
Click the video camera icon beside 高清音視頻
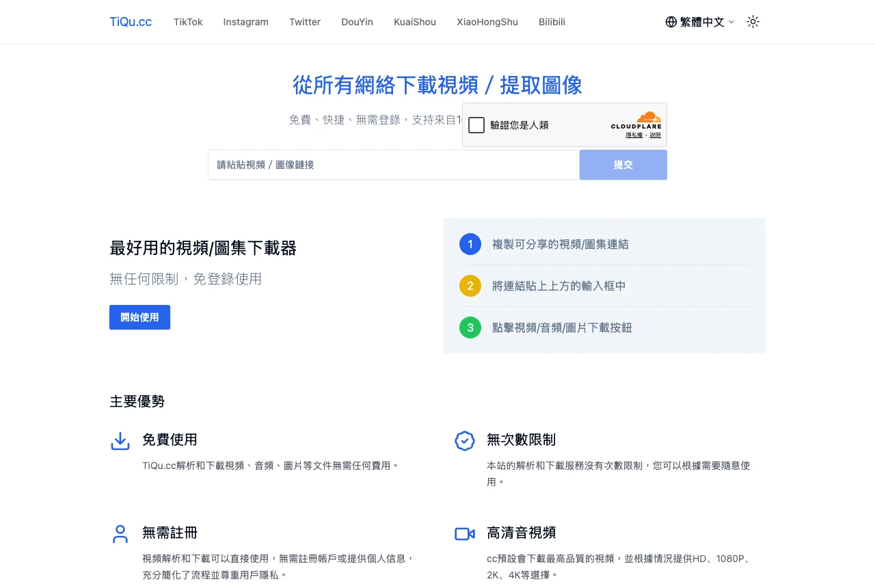point(465,534)
